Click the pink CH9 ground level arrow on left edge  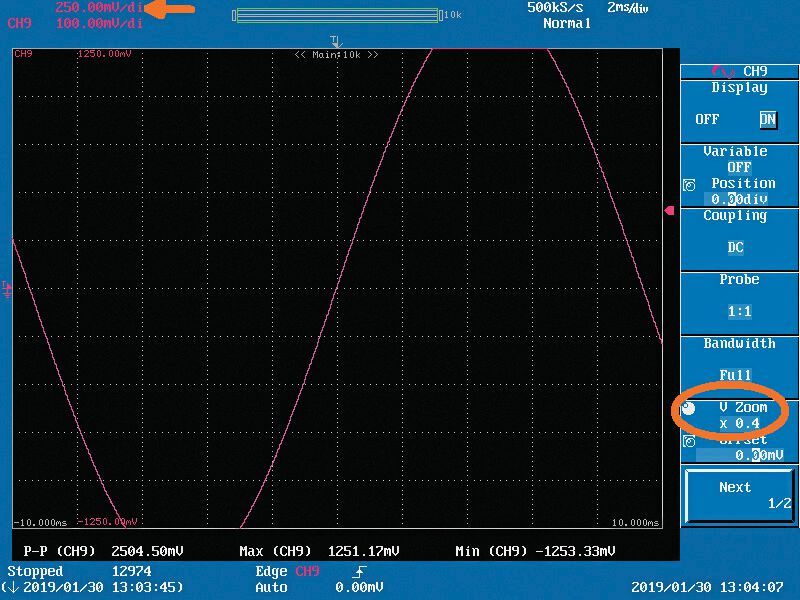8,289
